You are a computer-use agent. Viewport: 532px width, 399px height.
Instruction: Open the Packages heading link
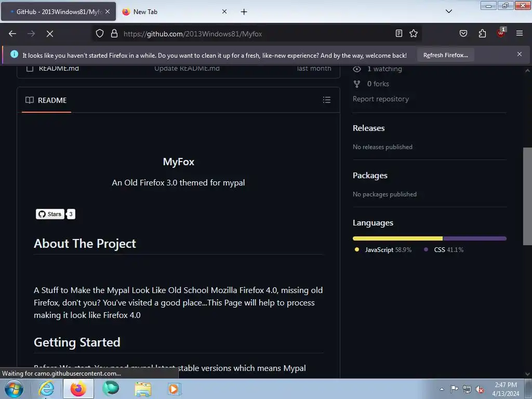[370, 176]
